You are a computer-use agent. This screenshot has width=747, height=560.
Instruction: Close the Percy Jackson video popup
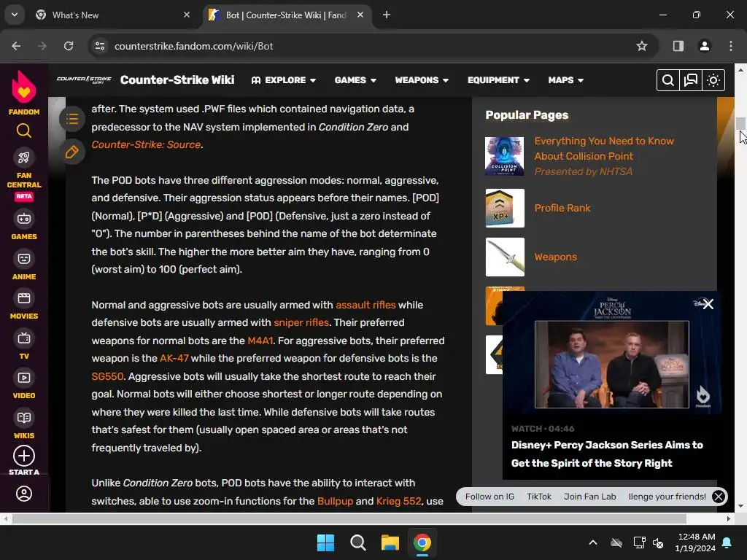(x=708, y=304)
